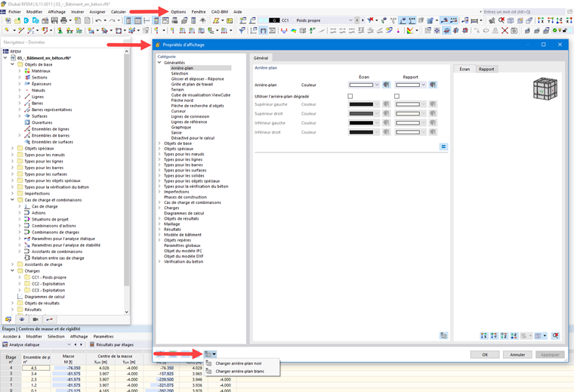Enable gradient background checkbox for Écran
Viewport: 574px width, 392px height.
coord(350,96)
